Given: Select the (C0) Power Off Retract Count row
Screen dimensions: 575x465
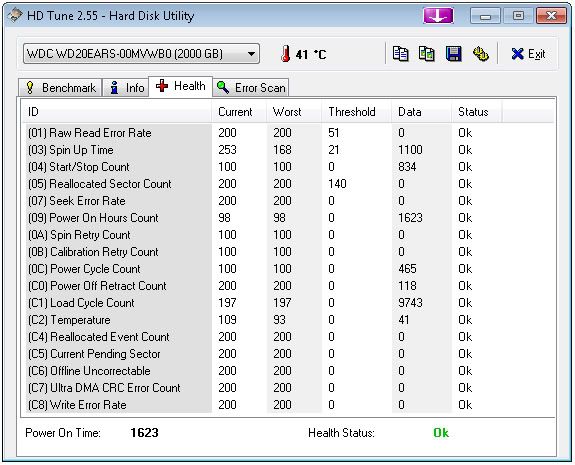Looking at the screenshot, I should pyautogui.click(x=264, y=286).
